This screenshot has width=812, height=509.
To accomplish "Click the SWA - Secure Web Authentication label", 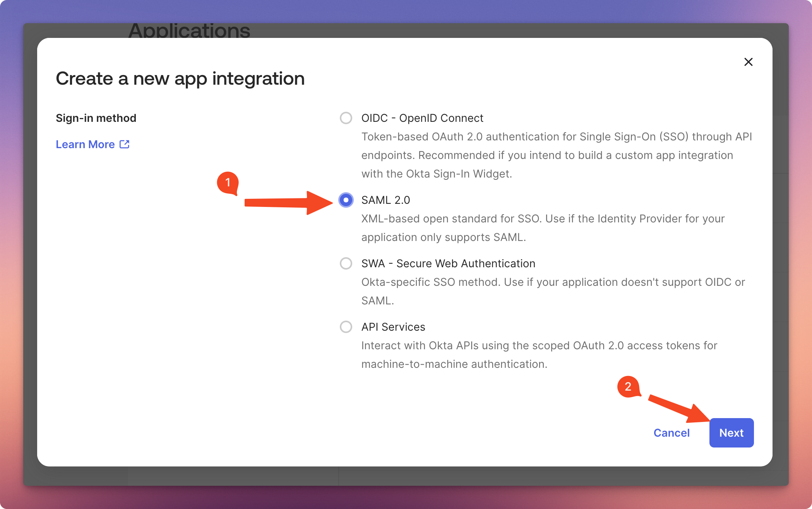I will click(448, 263).
